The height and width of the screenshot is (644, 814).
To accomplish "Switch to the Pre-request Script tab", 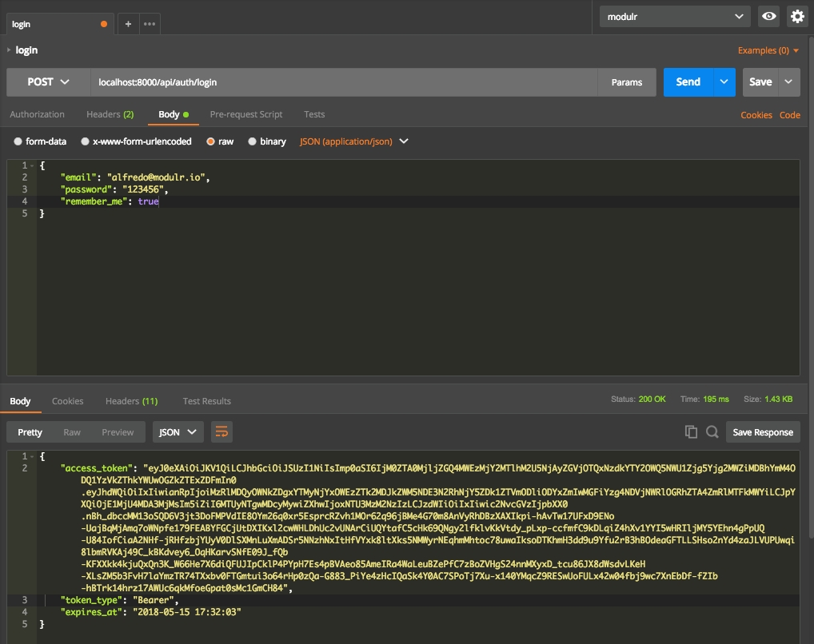I will 245,114.
